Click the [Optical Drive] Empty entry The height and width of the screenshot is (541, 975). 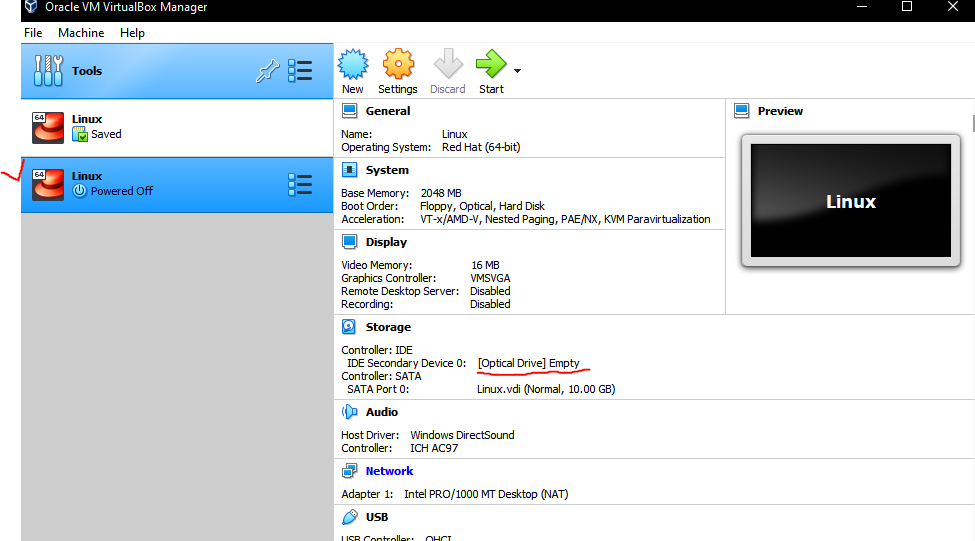click(x=529, y=363)
